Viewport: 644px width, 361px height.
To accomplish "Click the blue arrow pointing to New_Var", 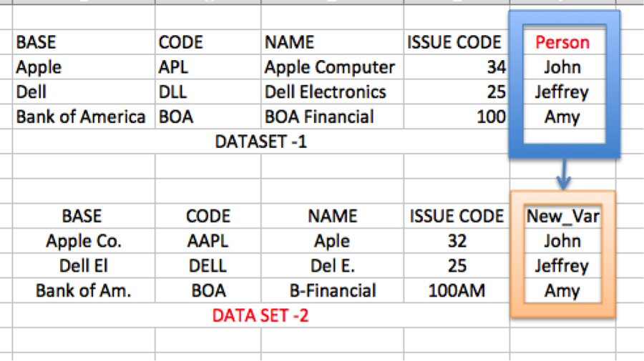I will click(x=562, y=174).
